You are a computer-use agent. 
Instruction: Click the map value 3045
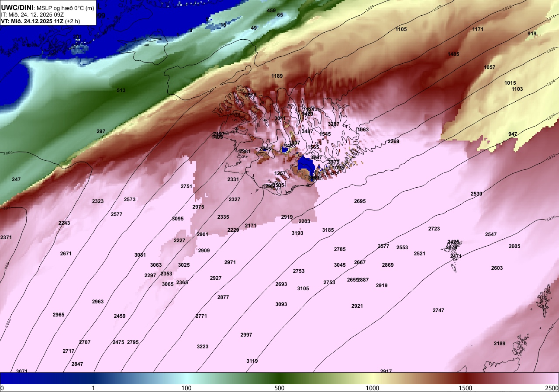click(340, 265)
